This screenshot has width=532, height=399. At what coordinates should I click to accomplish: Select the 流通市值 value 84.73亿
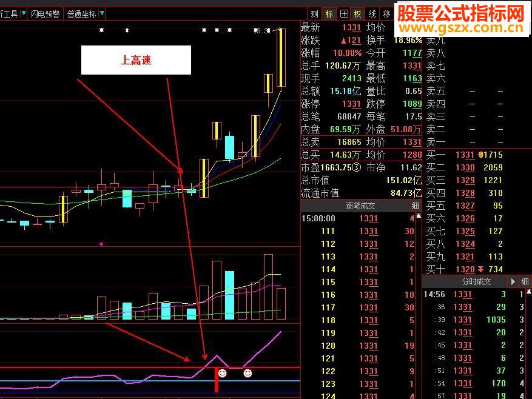pos(406,193)
